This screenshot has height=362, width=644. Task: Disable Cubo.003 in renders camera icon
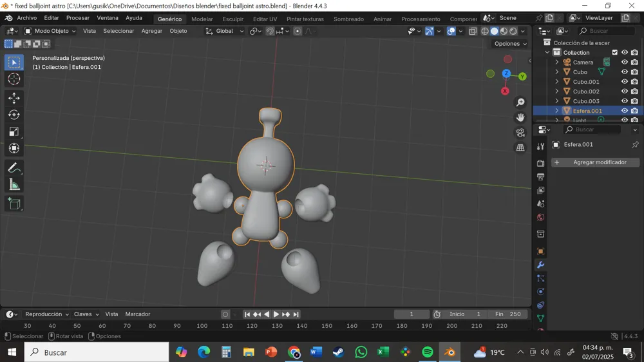(x=634, y=101)
